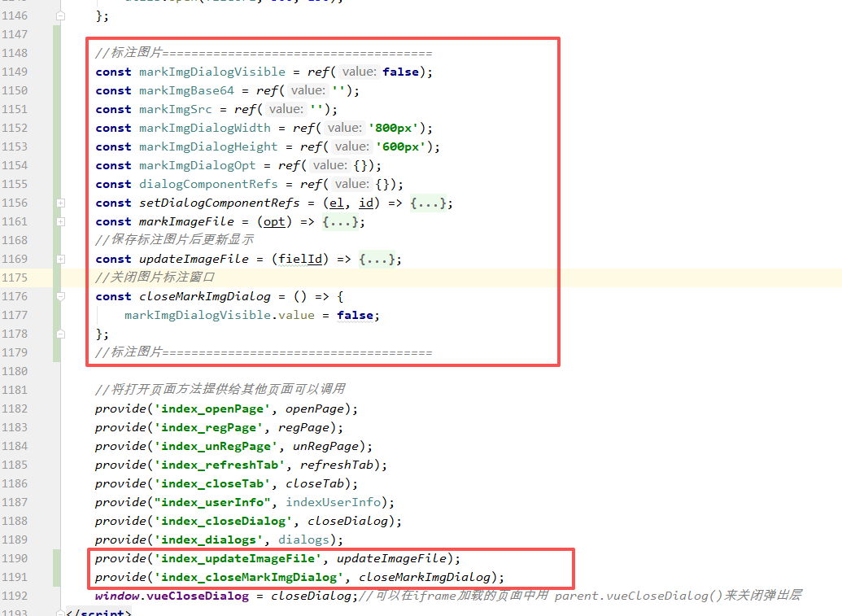Click fold end marker on line 1146
This screenshot has width=842, height=616.
[61, 15]
